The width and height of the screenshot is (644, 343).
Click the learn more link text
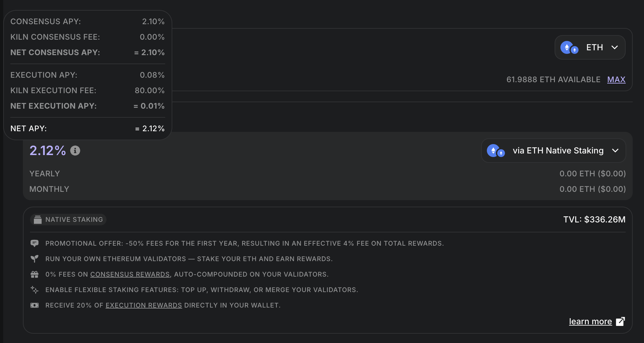click(x=590, y=321)
